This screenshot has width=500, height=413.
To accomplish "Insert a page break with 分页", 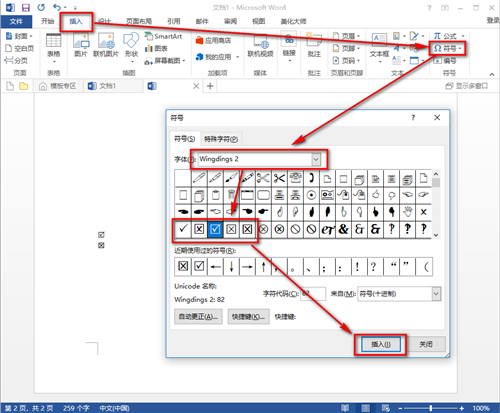I will [x=16, y=60].
